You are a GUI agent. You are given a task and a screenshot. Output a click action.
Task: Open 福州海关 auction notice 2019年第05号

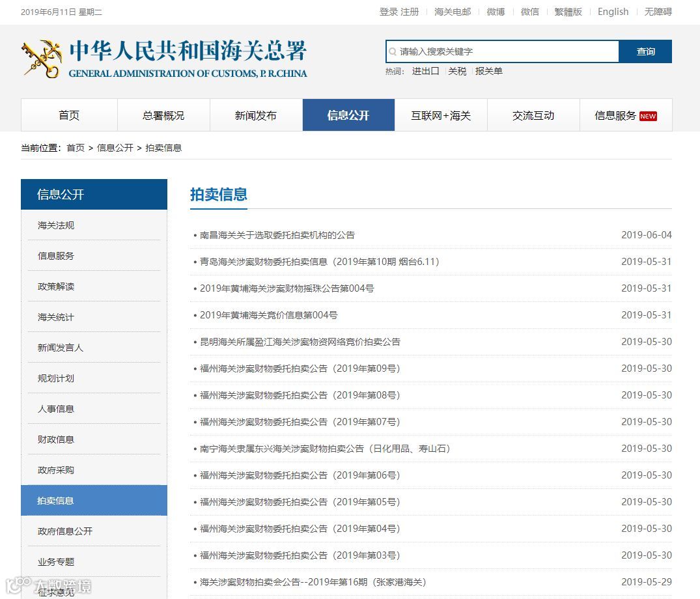click(300, 502)
